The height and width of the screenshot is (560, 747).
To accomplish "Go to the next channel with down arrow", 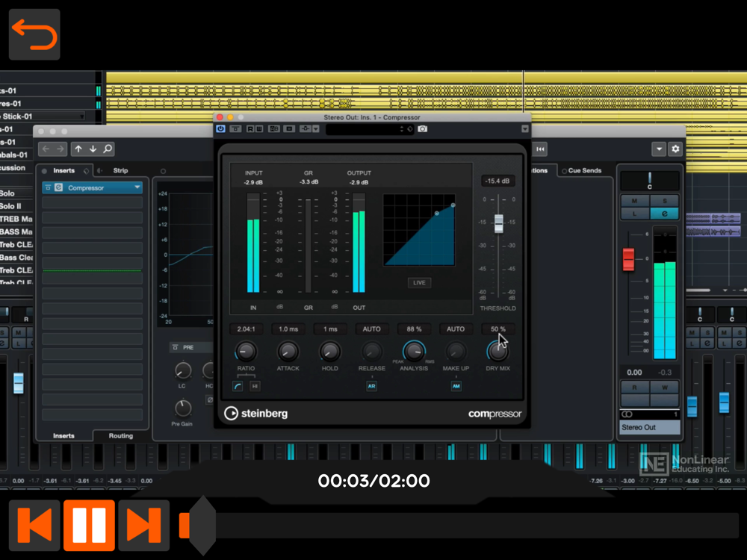I will click(93, 149).
